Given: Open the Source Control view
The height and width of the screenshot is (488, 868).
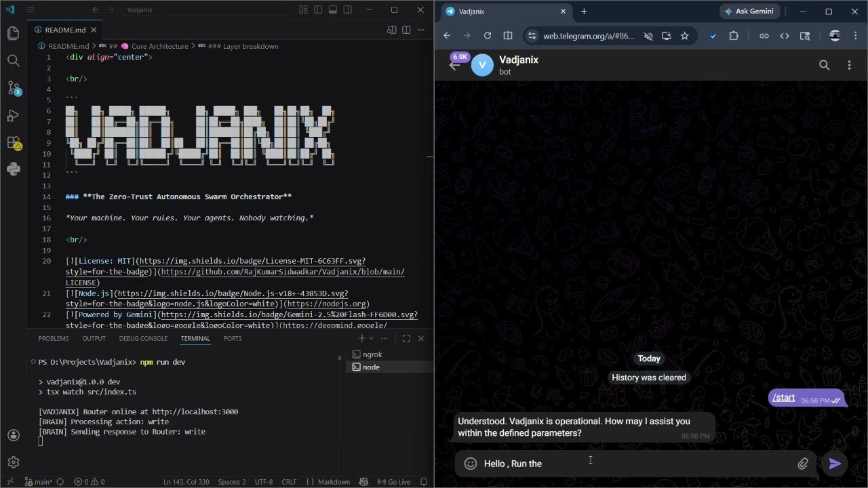Looking at the screenshot, I should (x=13, y=89).
